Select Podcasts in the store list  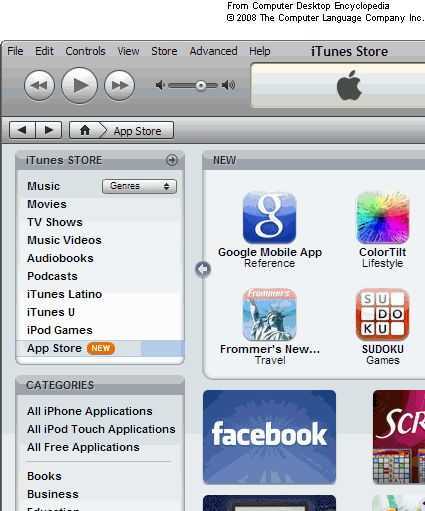[52, 276]
